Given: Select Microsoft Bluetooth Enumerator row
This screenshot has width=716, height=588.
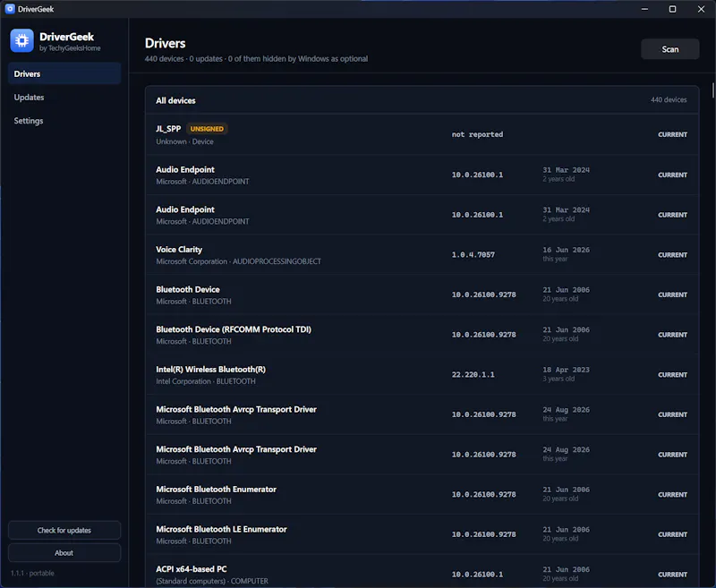Looking at the screenshot, I should click(x=422, y=494).
